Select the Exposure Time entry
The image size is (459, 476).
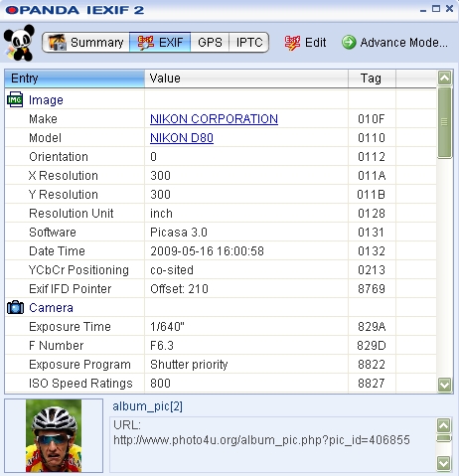[x=70, y=327]
